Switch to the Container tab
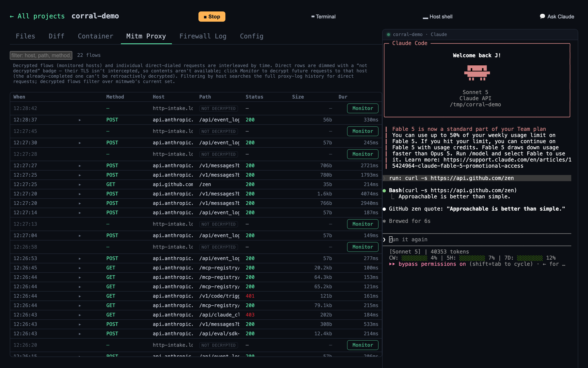The width and height of the screenshot is (588, 368). [x=96, y=36]
